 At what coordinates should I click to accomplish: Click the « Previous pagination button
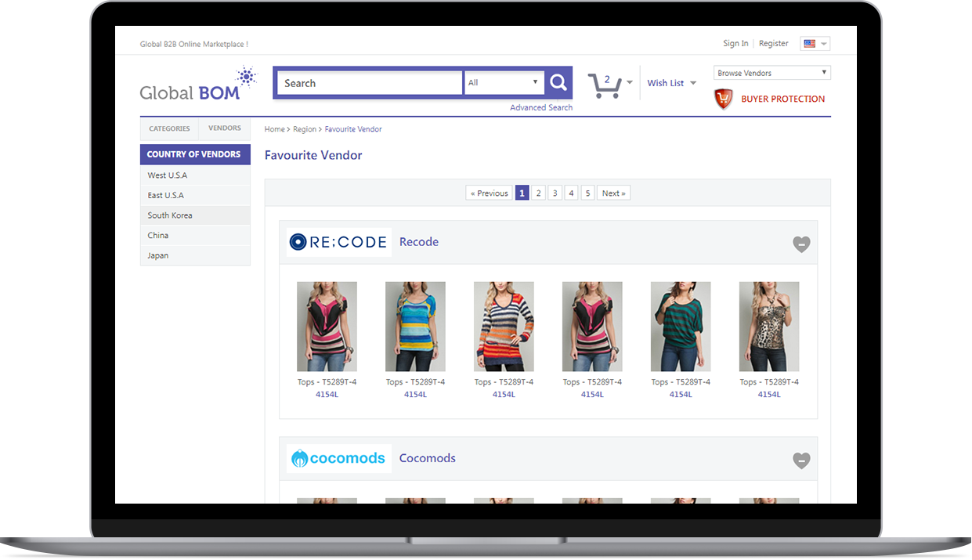pyautogui.click(x=489, y=193)
